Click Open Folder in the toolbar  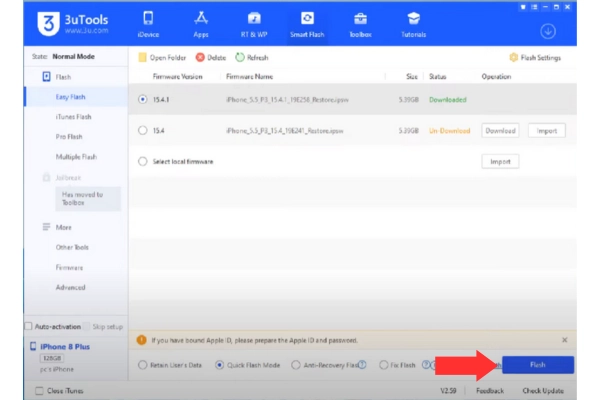pyautogui.click(x=162, y=58)
